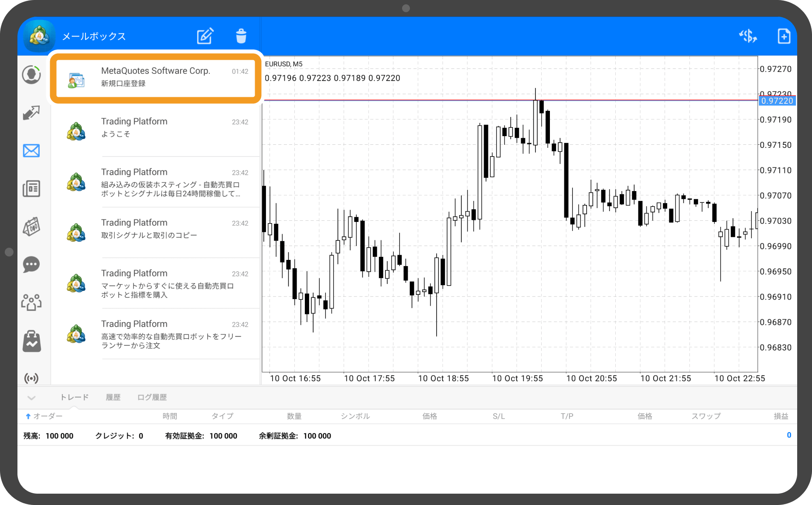Click the 0.97220 current price label

pyautogui.click(x=777, y=101)
